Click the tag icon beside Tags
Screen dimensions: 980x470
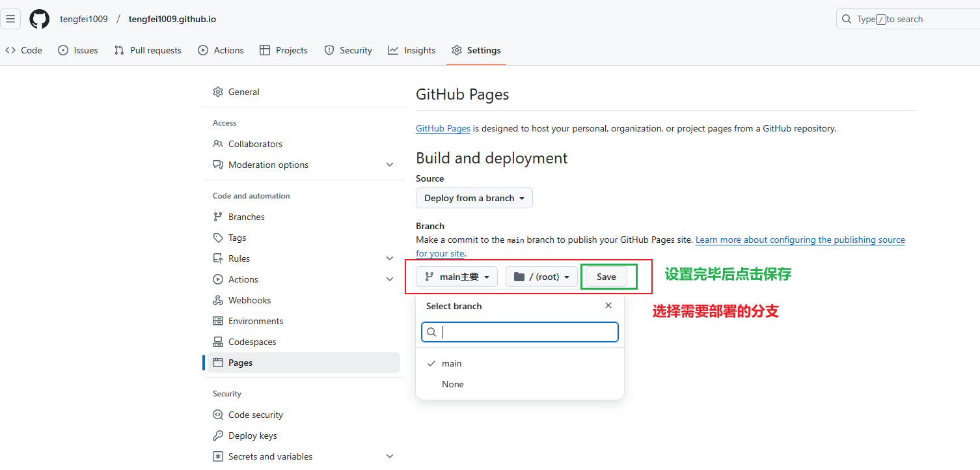218,238
